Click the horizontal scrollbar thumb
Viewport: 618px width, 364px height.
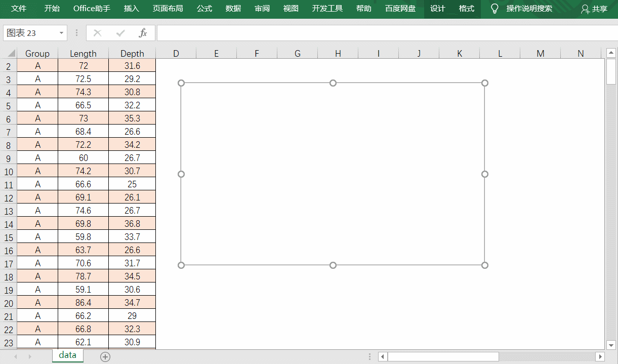pyautogui.click(x=443, y=357)
